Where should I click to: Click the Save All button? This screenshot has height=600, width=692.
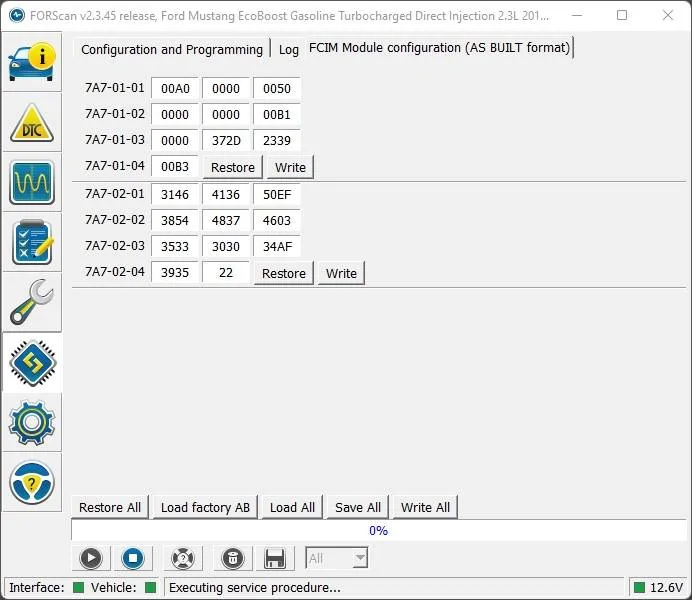coord(357,507)
